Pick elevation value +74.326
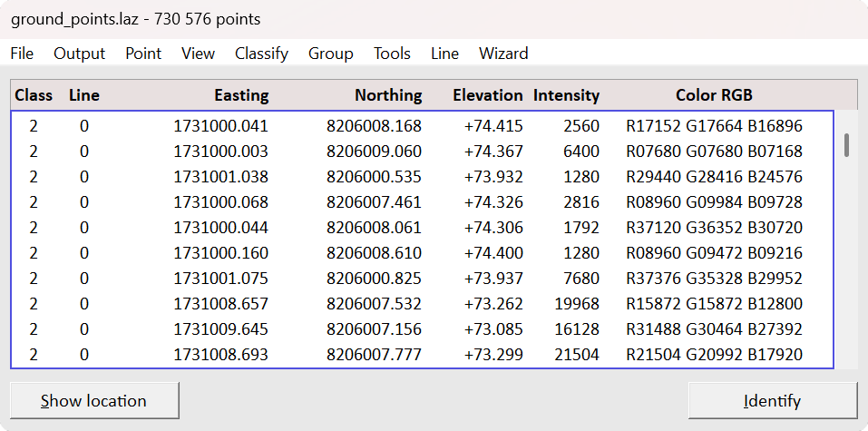The width and height of the screenshot is (868, 431). [x=493, y=202]
